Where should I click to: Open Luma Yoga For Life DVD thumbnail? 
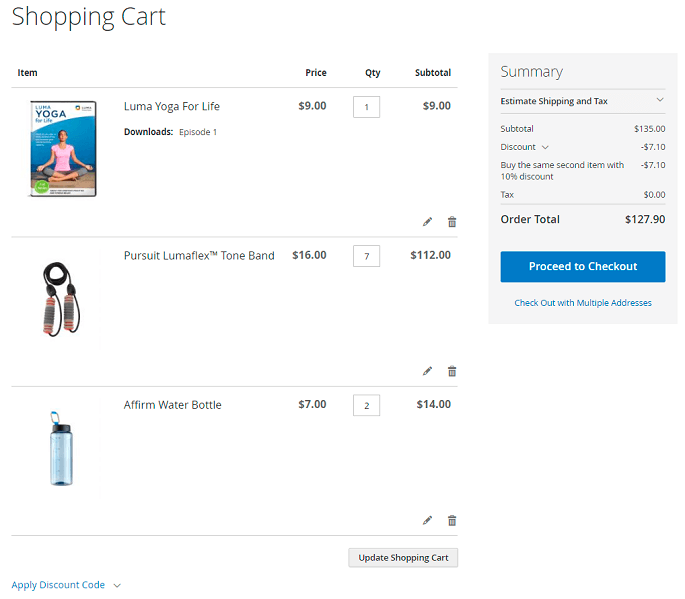click(x=62, y=148)
